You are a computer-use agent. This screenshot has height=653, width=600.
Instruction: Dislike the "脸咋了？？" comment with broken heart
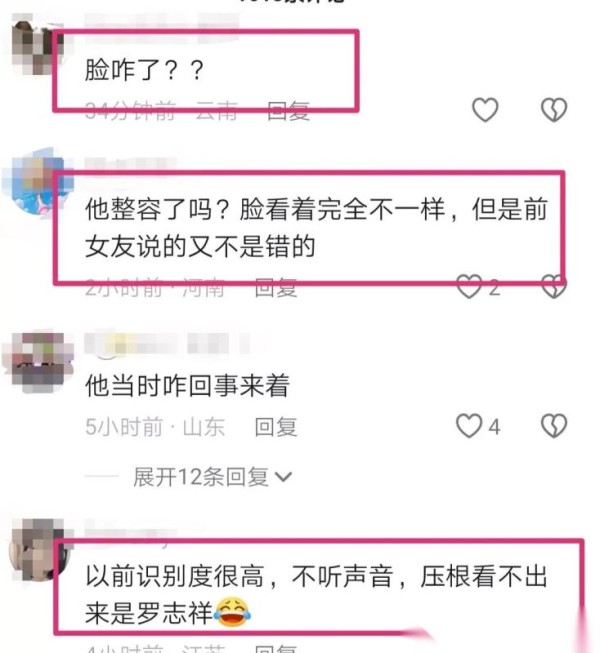554,110
